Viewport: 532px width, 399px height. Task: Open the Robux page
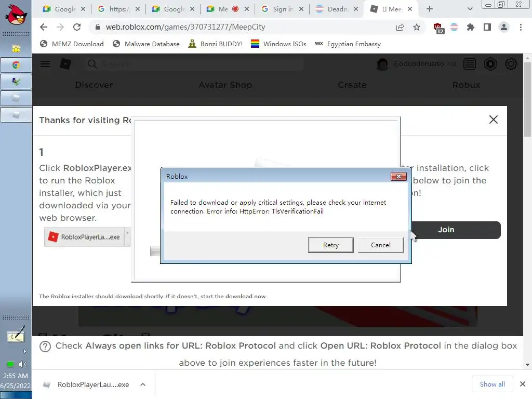tap(466, 85)
